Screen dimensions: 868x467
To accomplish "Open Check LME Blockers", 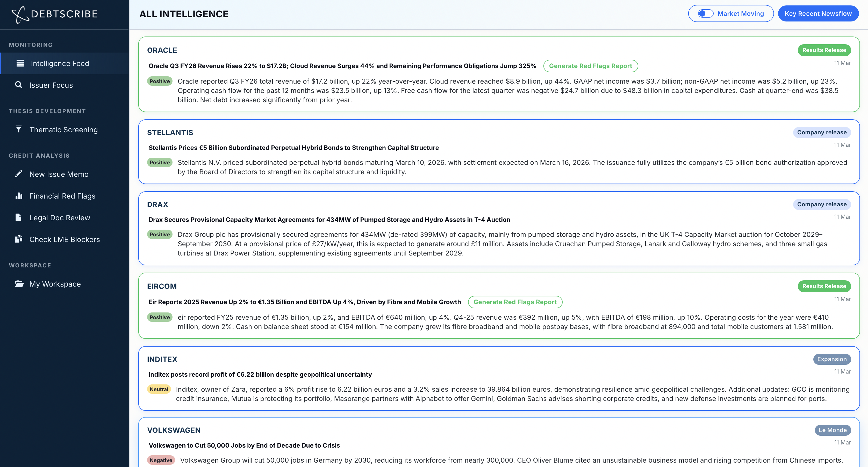I will click(65, 239).
